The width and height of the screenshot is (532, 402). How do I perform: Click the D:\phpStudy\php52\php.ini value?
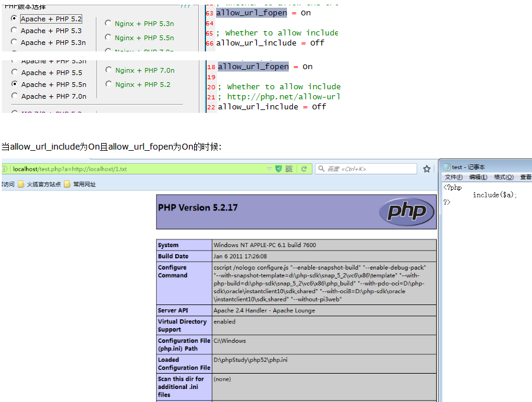tap(250, 360)
